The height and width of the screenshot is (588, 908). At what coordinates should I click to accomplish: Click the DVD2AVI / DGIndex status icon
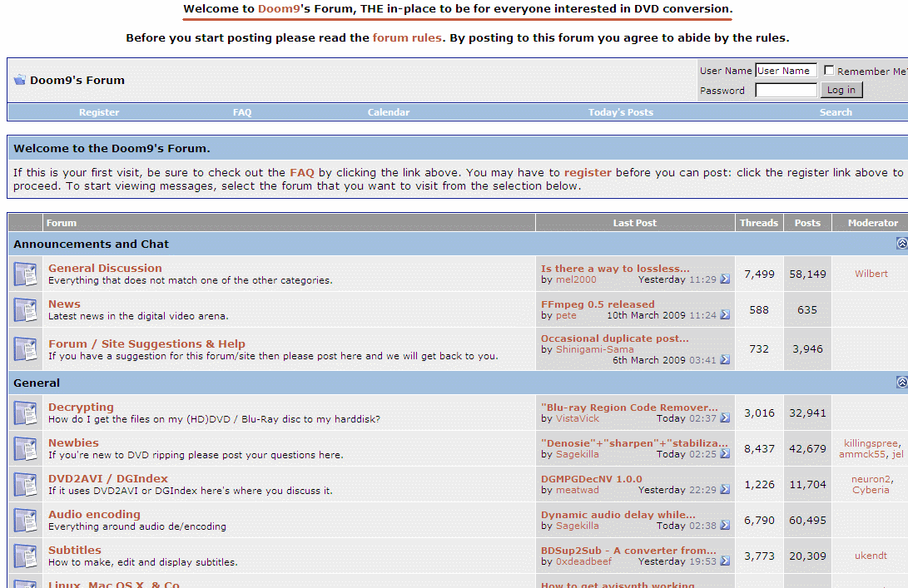[26, 484]
